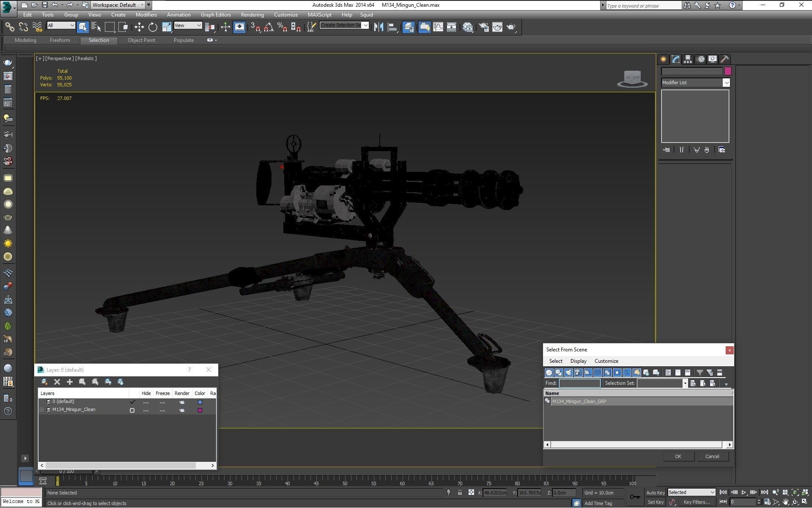The width and height of the screenshot is (812, 508).
Task: Open the Graph Editors menu
Action: (216, 15)
